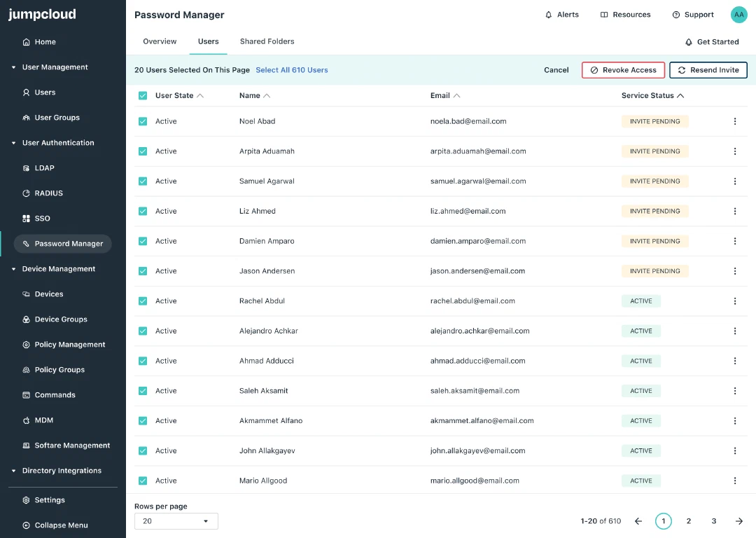Click the Resend Invite button
The image size is (756, 538).
point(708,70)
